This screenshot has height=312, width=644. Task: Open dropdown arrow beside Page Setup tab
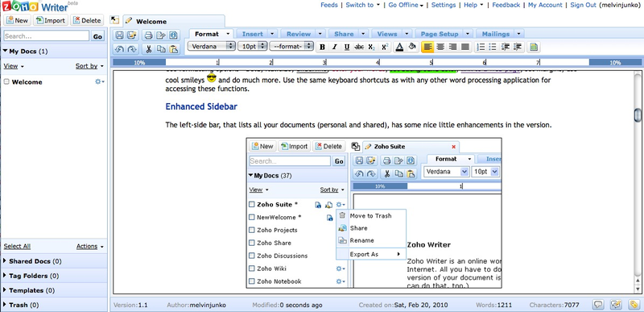tap(467, 34)
